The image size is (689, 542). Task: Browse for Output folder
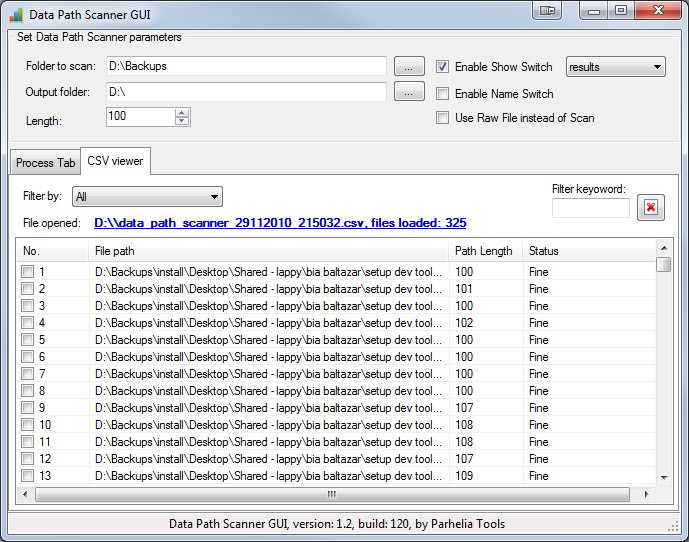coord(408,92)
